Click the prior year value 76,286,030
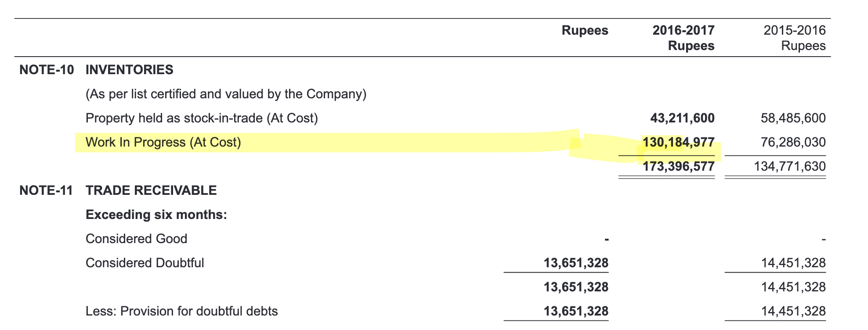The width and height of the screenshot is (868, 330). [793, 142]
